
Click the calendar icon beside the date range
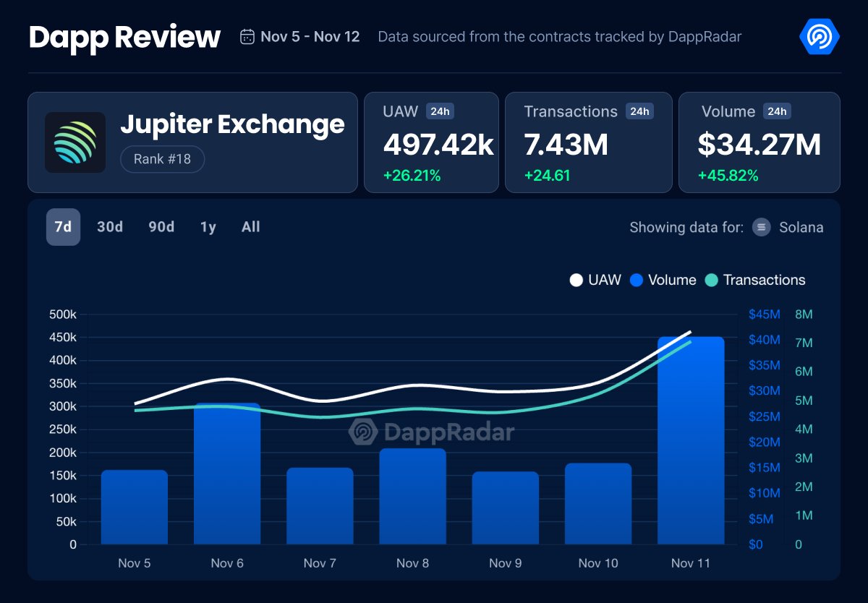pos(247,37)
